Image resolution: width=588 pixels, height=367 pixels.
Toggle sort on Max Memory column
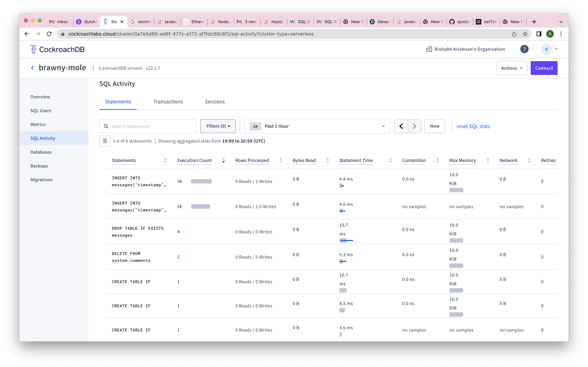point(488,160)
